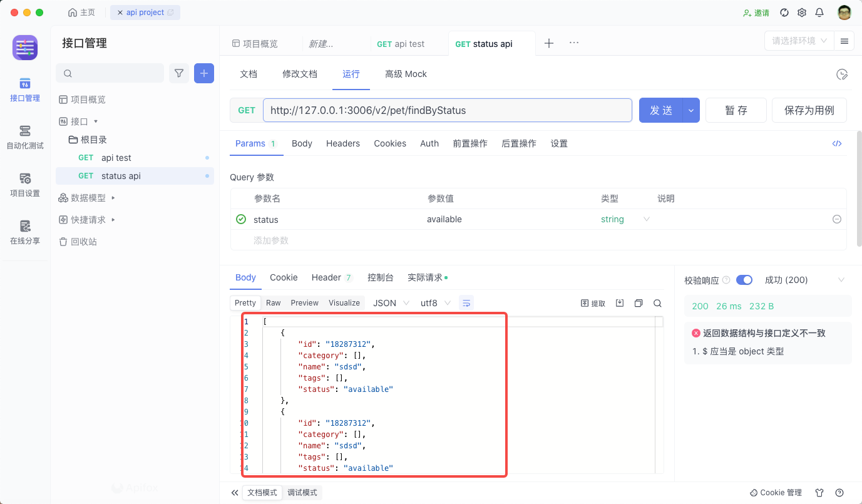Switch to 调试模式 mode
Screen dimensions: 862x504
coord(302,492)
